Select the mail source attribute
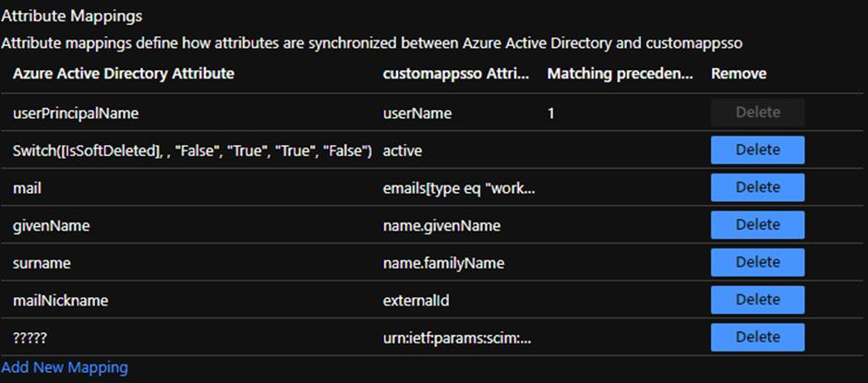The height and width of the screenshot is (383, 868). [x=27, y=188]
